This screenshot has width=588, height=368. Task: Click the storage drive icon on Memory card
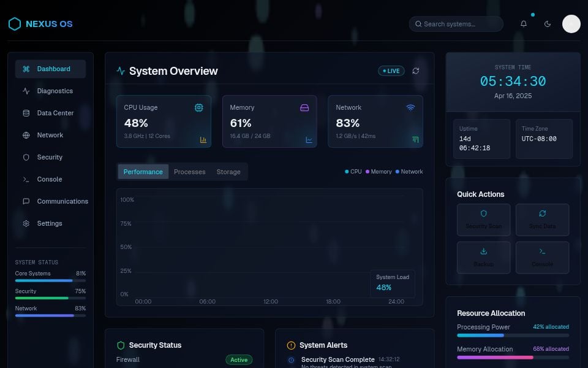point(304,107)
